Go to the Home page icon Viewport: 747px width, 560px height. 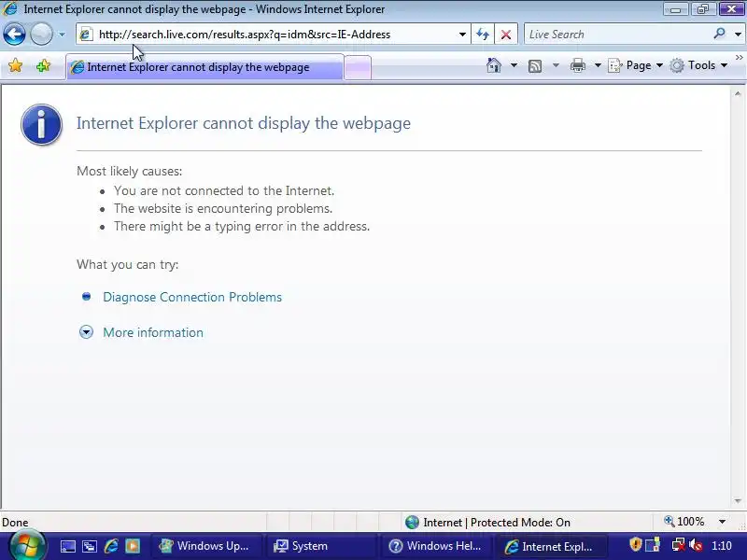[x=494, y=65]
